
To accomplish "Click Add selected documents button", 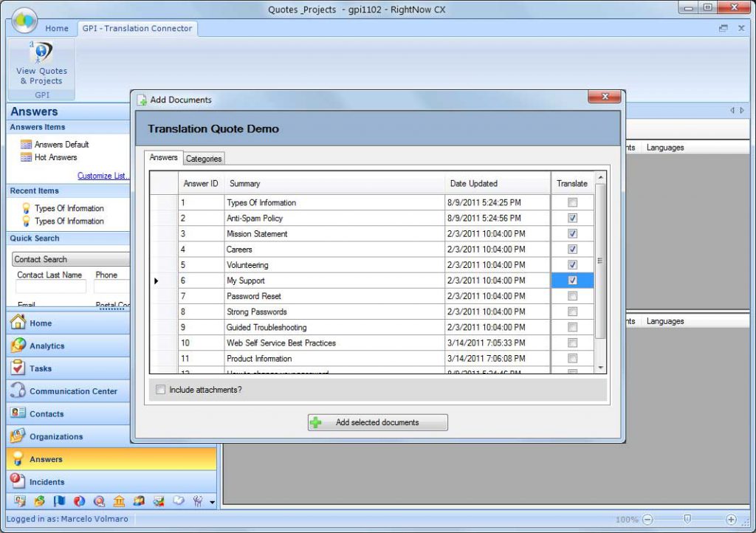I will tap(377, 423).
